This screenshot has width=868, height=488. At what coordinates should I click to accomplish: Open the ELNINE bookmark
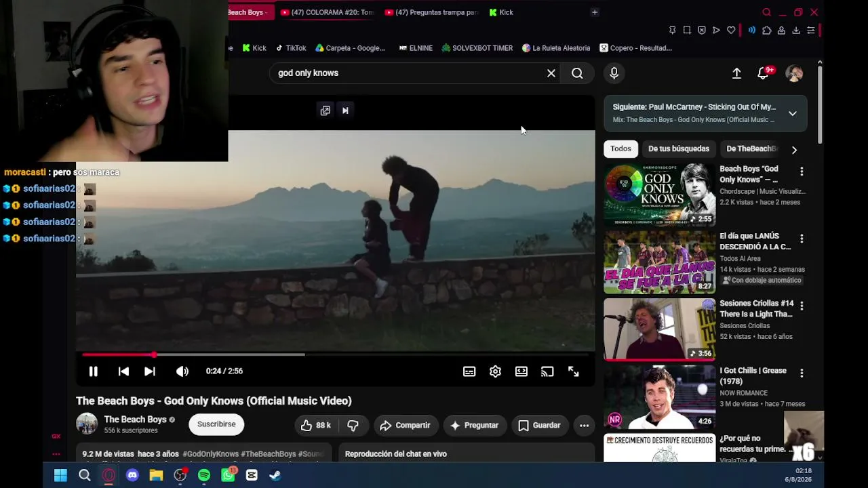click(416, 48)
